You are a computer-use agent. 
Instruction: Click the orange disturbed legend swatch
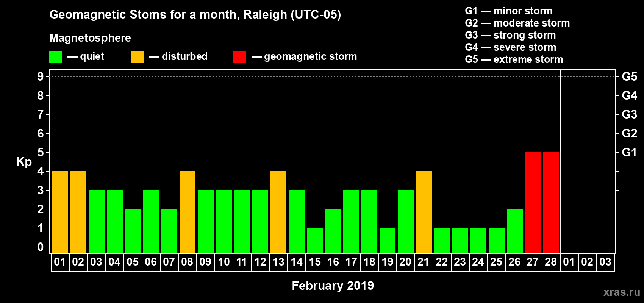[x=137, y=57]
